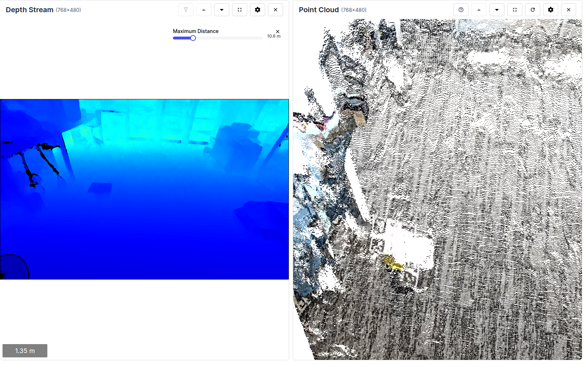Viewport: 588px width, 366px height.
Task: Close the Point Cloud panel
Action: pyautogui.click(x=569, y=10)
